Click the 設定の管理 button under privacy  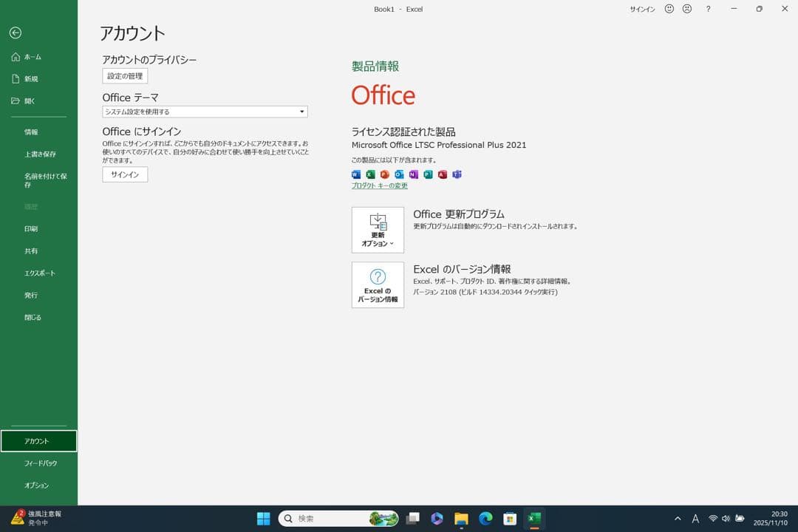point(123,75)
